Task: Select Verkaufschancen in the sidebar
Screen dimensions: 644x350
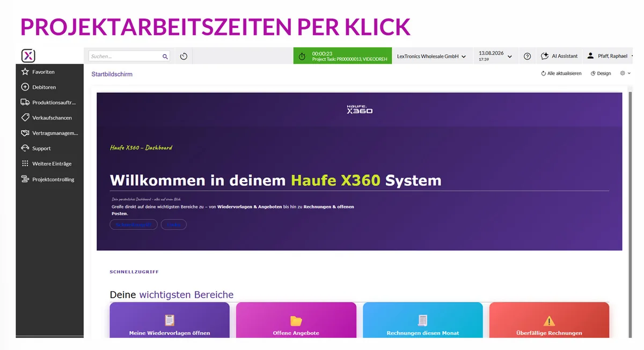Action: 52,118
